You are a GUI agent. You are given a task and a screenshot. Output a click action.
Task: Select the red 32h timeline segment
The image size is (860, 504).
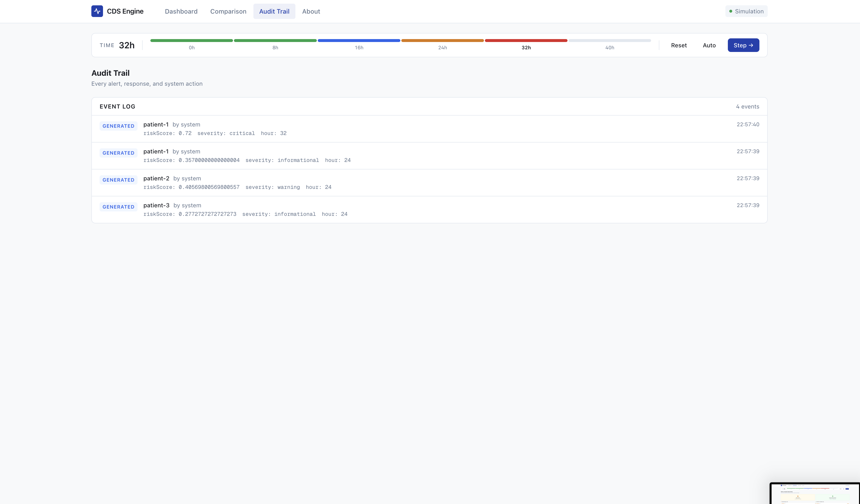click(x=526, y=41)
